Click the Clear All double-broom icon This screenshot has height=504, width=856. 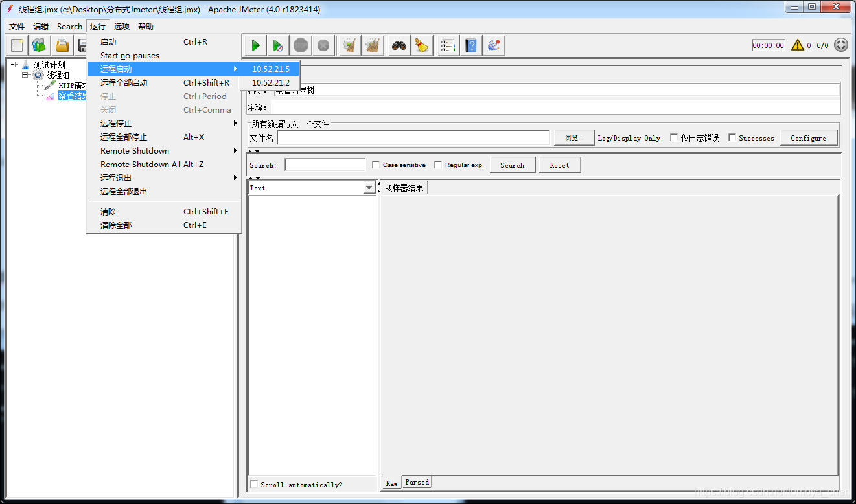tap(372, 45)
